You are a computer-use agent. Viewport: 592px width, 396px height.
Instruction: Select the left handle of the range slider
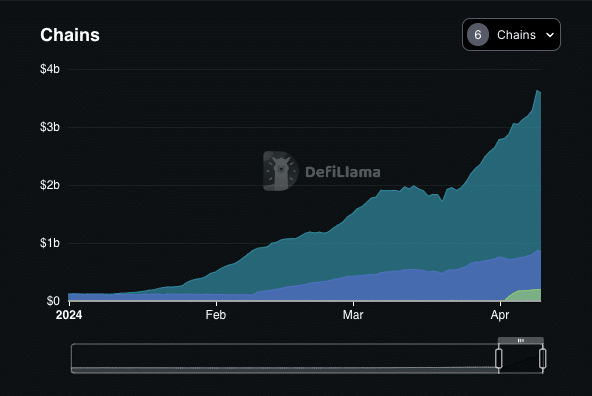pos(498,358)
